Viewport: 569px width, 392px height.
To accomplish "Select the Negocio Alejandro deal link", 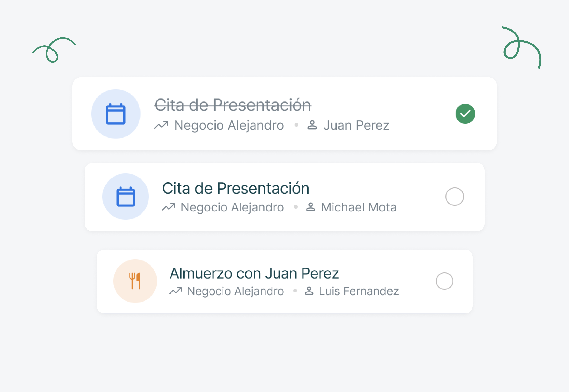I will point(229,125).
